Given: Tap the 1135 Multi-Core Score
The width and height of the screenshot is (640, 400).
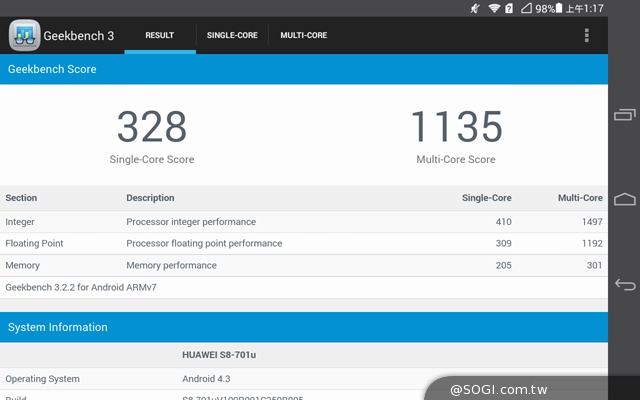Looking at the screenshot, I should (455, 128).
